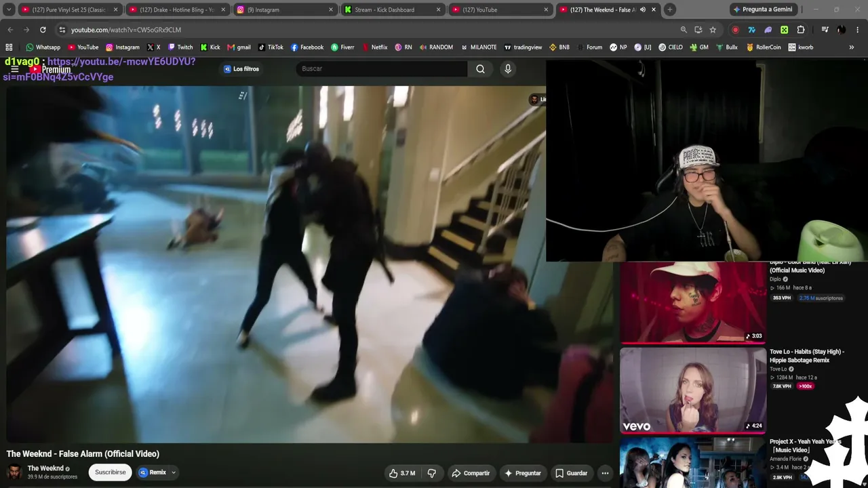Show hidden bookmarks with the chevron
The height and width of the screenshot is (488, 868).
(x=852, y=47)
